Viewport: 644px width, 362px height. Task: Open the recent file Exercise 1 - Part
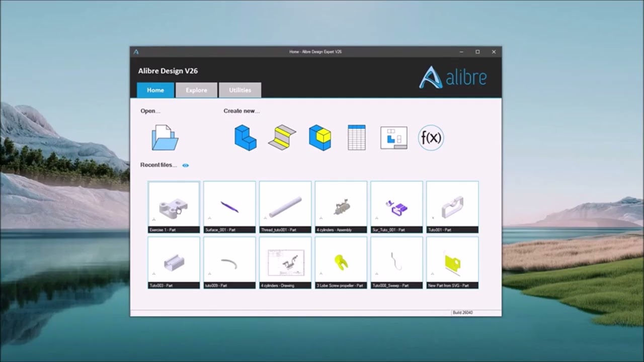[174, 207]
